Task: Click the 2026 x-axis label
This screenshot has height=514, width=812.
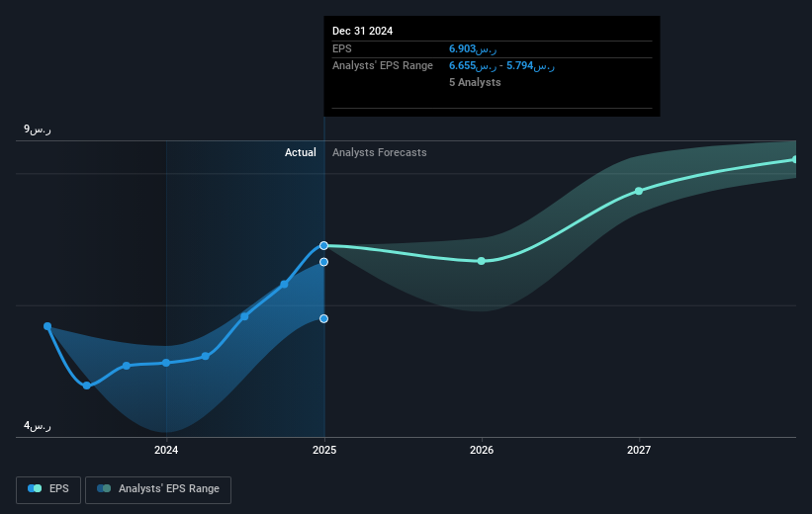Action: pyautogui.click(x=482, y=450)
